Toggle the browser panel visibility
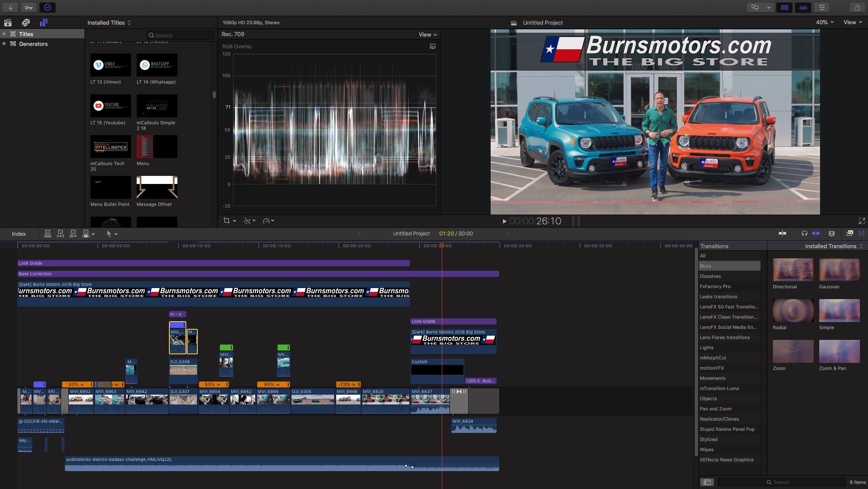Image resolution: width=868 pixels, height=489 pixels. (784, 7)
